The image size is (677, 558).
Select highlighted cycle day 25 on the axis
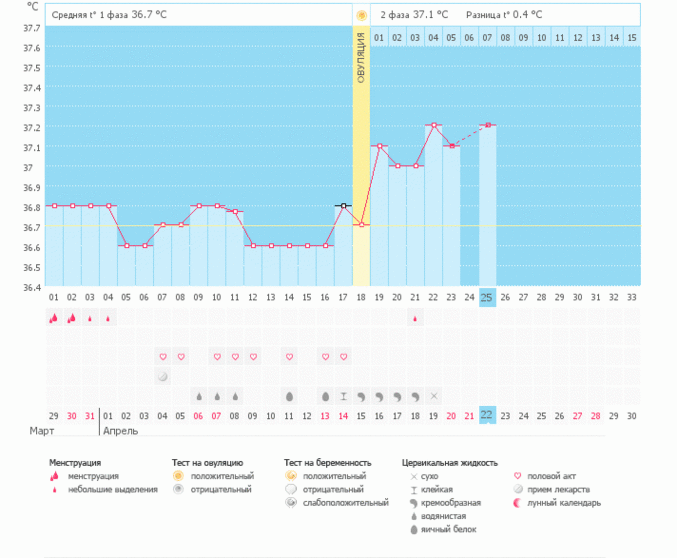click(x=487, y=297)
